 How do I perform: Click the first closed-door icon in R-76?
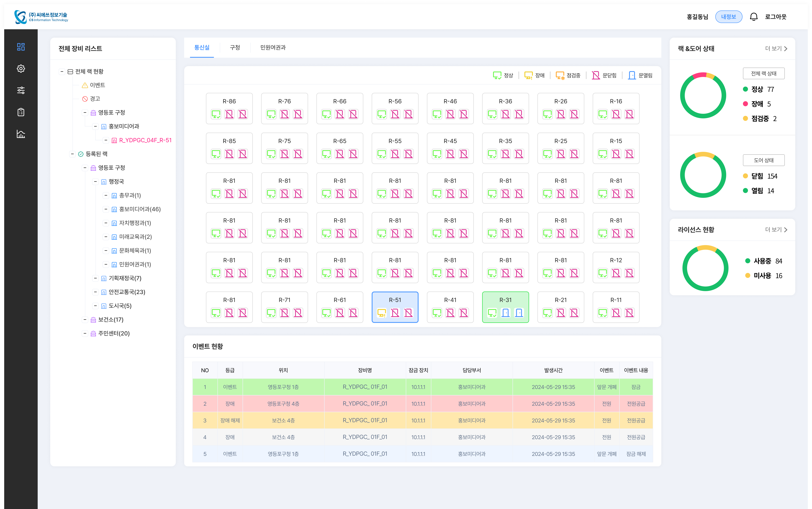pos(285,114)
